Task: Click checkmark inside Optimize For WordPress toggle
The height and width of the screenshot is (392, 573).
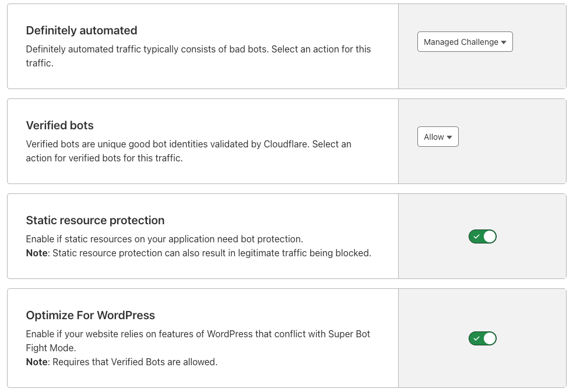Action: (476, 338)
